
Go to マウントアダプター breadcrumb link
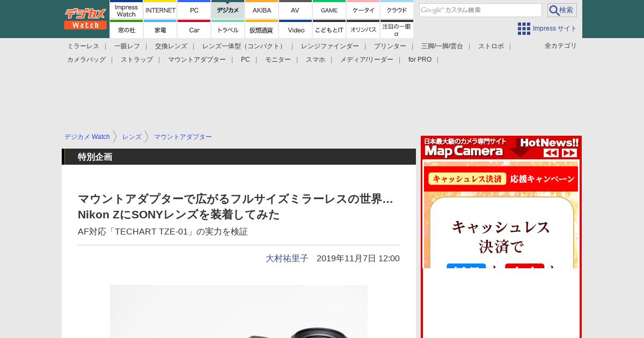click(183, 137)
